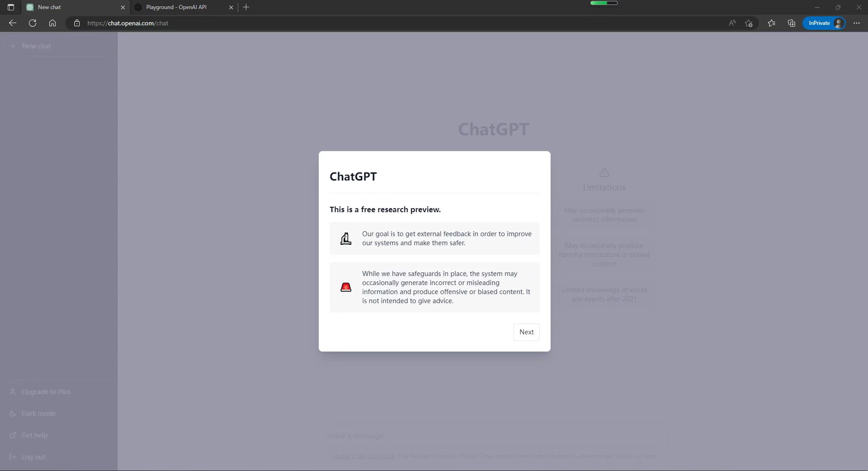Add this page to favorites
868x471 pixels.
point(748,23)
